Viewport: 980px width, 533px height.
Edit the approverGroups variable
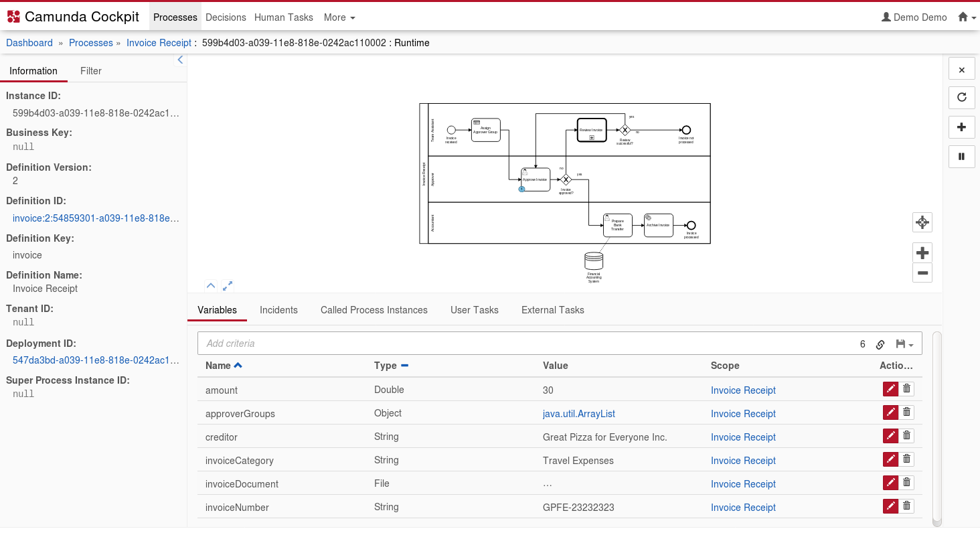click(890, 412)
